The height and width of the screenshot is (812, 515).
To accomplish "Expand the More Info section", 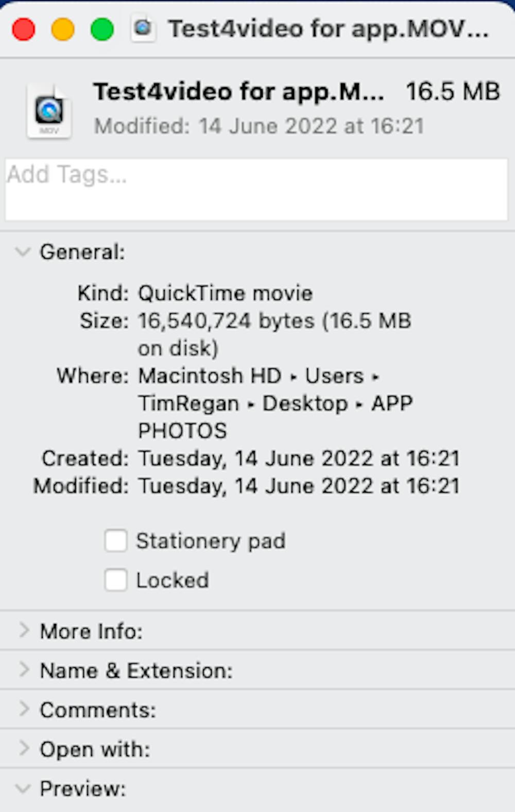I will [24, 630].
